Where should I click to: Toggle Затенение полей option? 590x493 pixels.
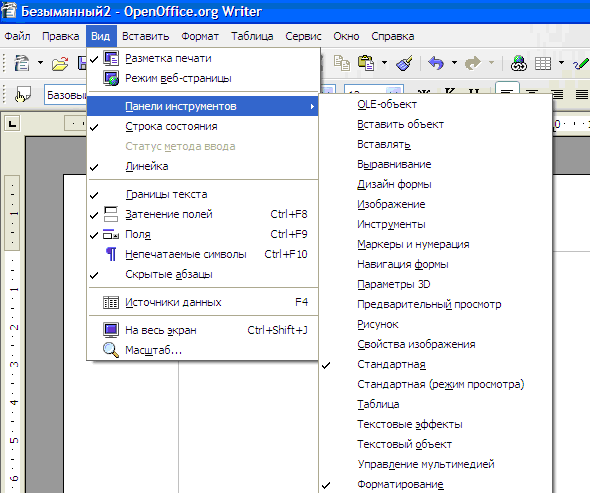(x=203, y=214)
